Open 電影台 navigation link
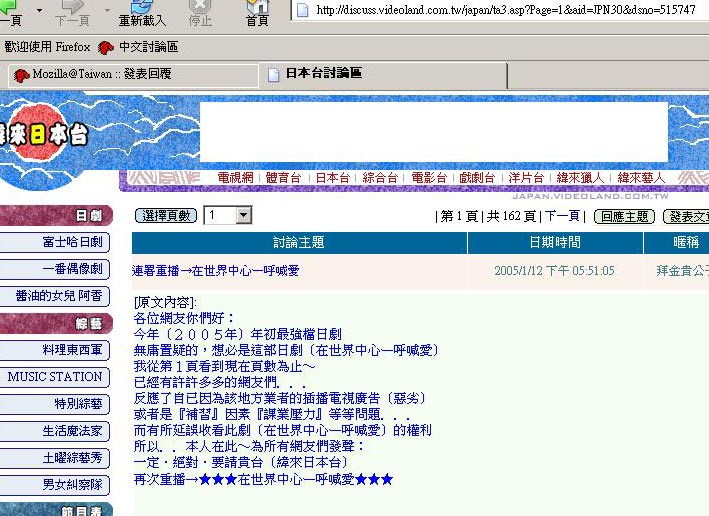The image size is (709, 516). tap(429, 178)
